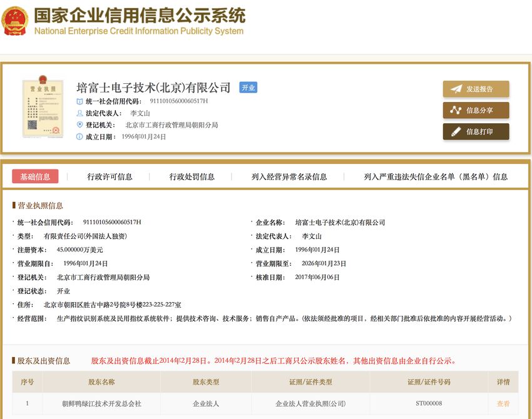Image resolution: width=532 pixels, height=419 pixels.
Task: Click the 营业执照信息 section heading
Action: coord(40,205)
